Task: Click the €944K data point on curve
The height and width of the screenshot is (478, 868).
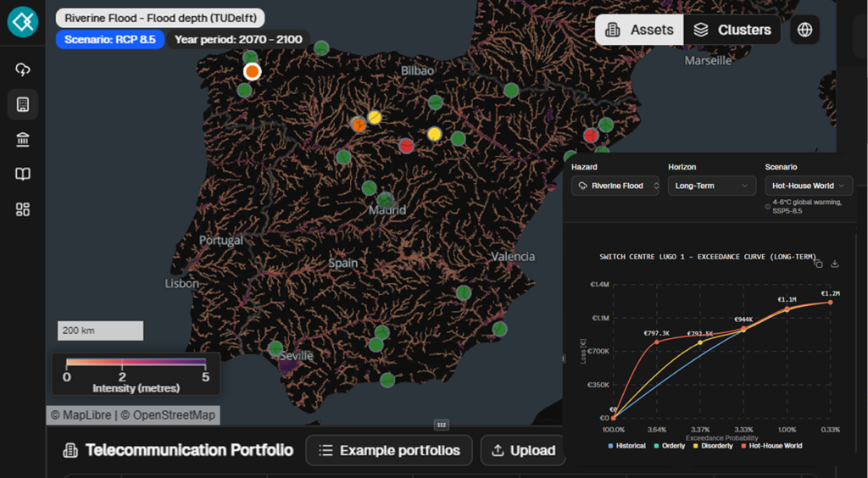Action: (743, 329)
